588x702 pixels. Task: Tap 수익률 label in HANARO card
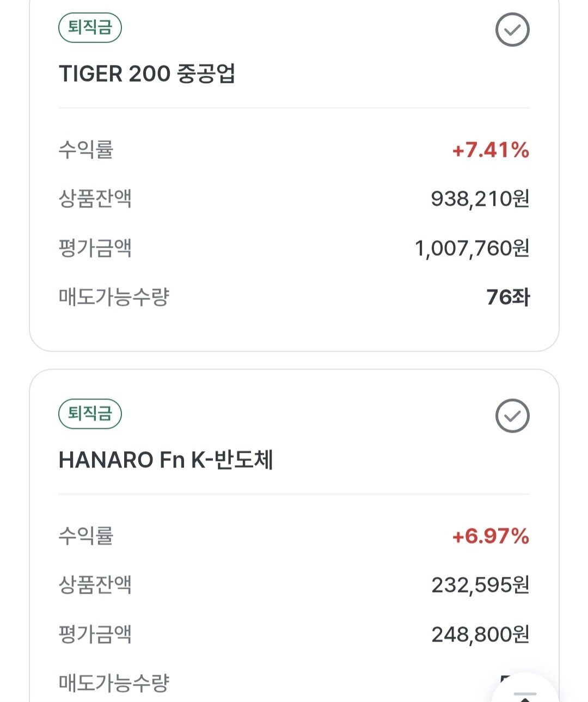(x=86, y=536)
